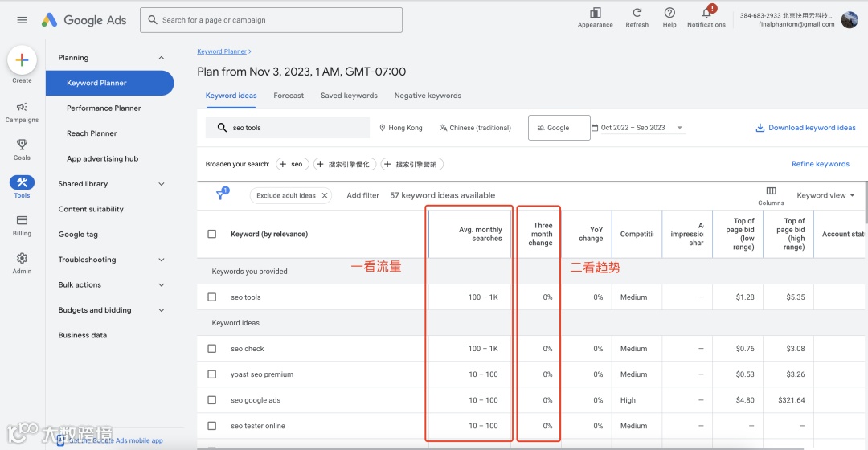Expand Budgets and bidding section
Screen dimensions: 868x450
point(161,310)
